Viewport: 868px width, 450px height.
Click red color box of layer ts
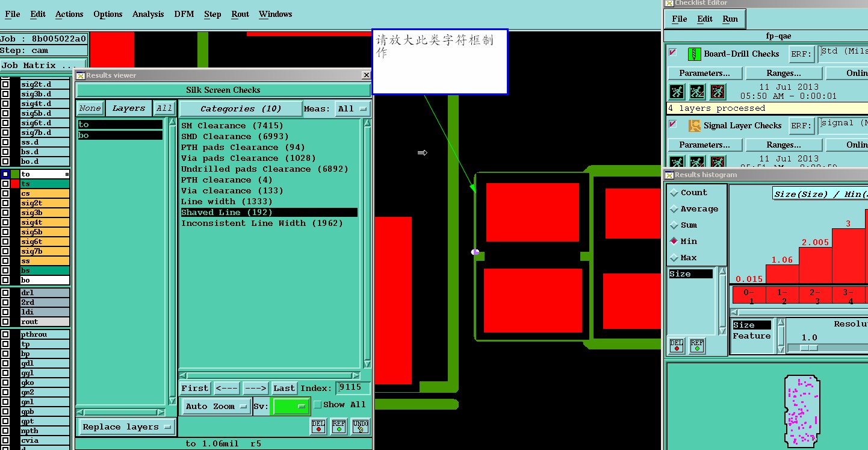(15, 184)
